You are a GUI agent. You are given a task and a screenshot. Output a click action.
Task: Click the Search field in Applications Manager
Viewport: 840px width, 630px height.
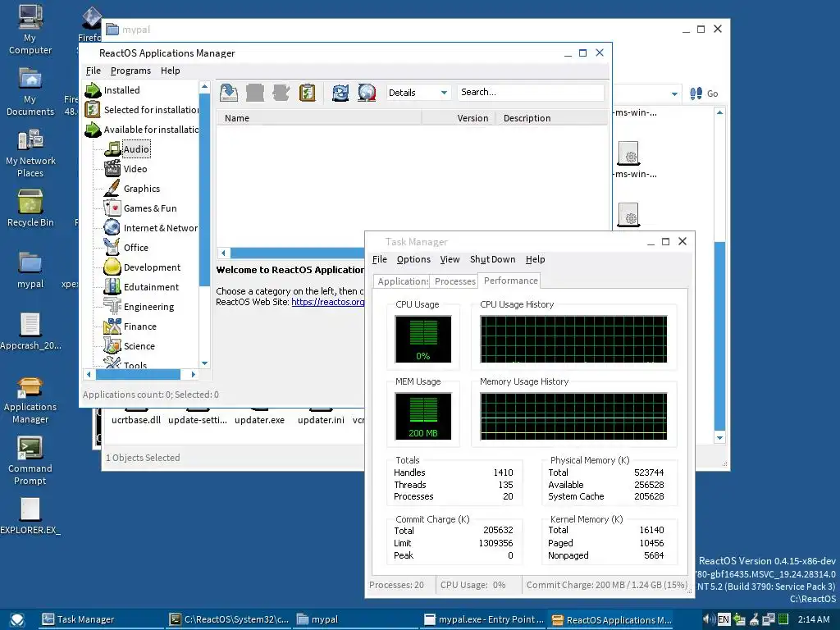[531, 92]
